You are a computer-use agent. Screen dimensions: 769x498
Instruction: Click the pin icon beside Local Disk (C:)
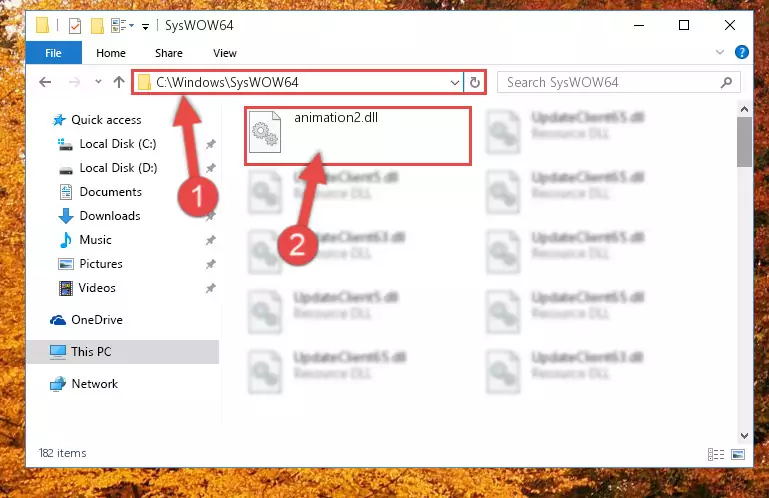pyautogui.click(x=210, y=144)
